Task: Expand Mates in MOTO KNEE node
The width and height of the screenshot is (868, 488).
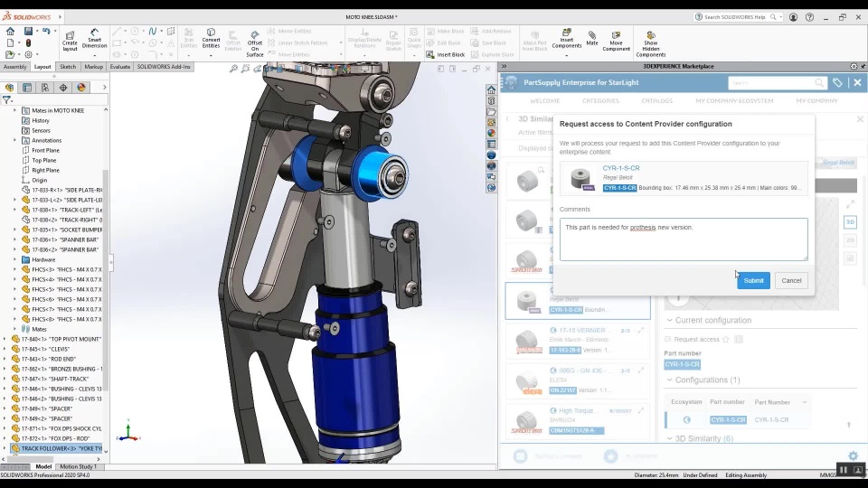Action: click(x=15, y=110)
